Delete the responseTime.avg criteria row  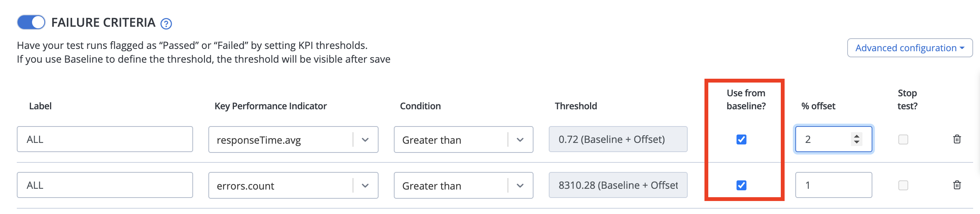click(957, 139)
